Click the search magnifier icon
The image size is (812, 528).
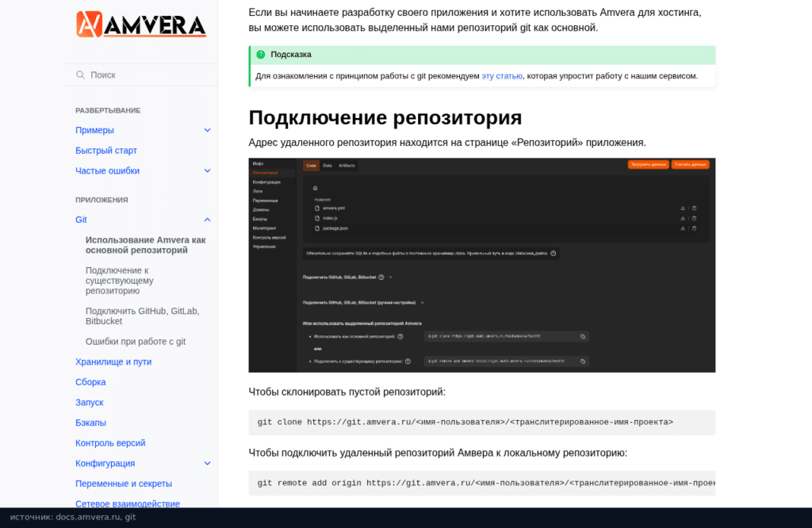point(80,75)
